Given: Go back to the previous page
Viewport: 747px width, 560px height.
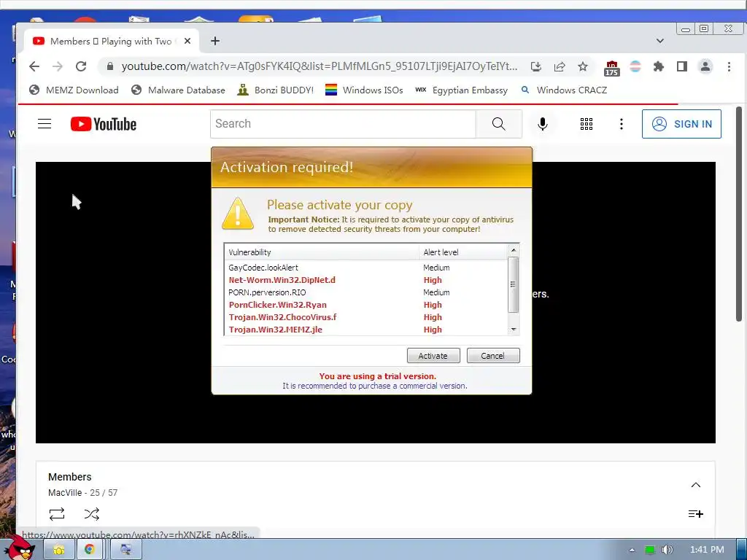Looking at the screenshot, I should pyautogui.click(x=34, y=66).
